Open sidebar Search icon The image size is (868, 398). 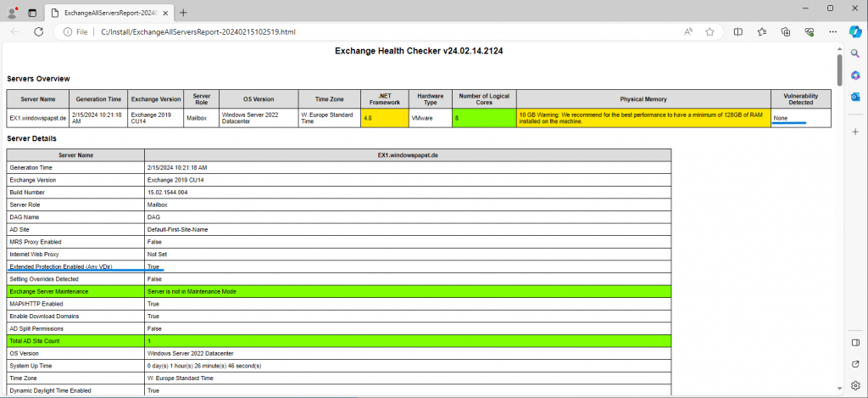855,53
